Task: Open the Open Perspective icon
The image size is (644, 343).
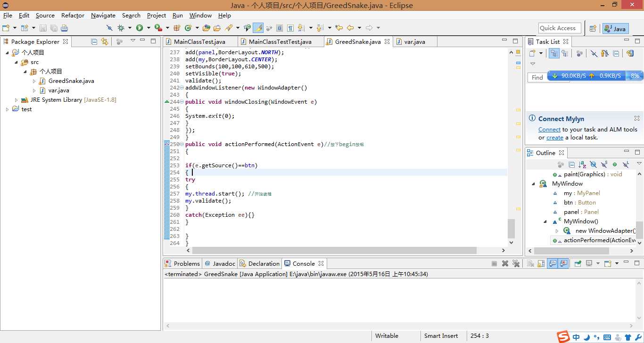Action: 593,28
